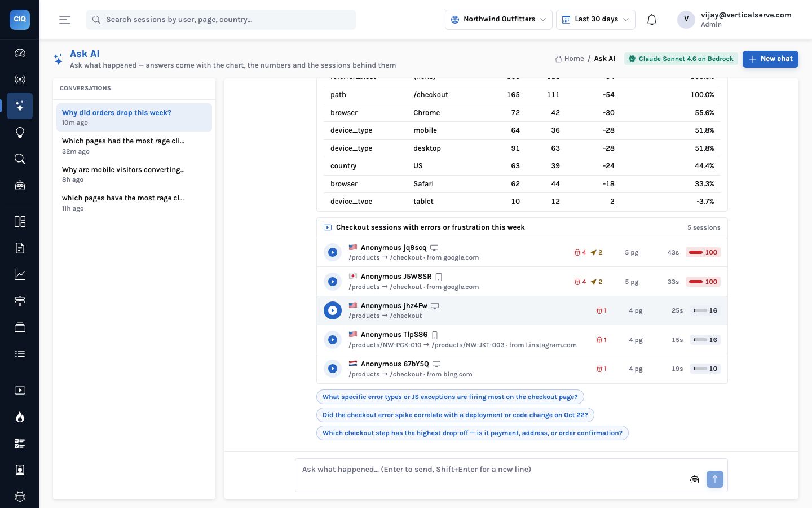Open the lightbulb insights sidebar icon
Screen dimensions: 812x508
tap(20, 133)
